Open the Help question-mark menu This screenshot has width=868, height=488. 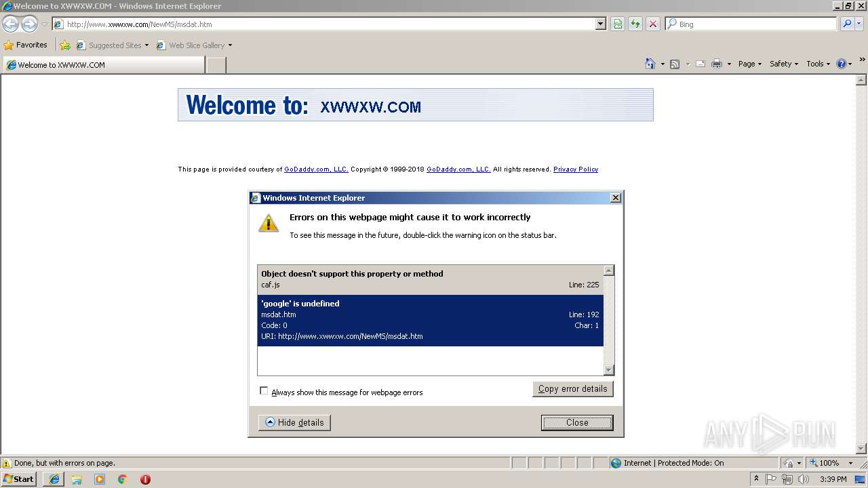pyautogui.click(x=844, y=64)
